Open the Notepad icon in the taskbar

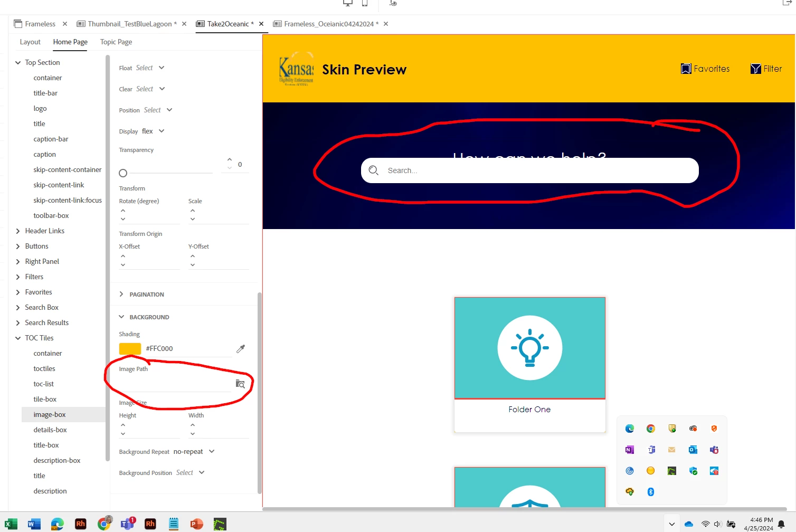coord(173,524)
